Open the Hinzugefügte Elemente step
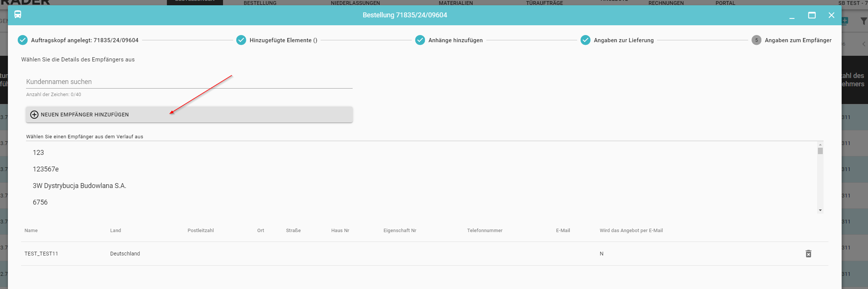 (283, 40)
